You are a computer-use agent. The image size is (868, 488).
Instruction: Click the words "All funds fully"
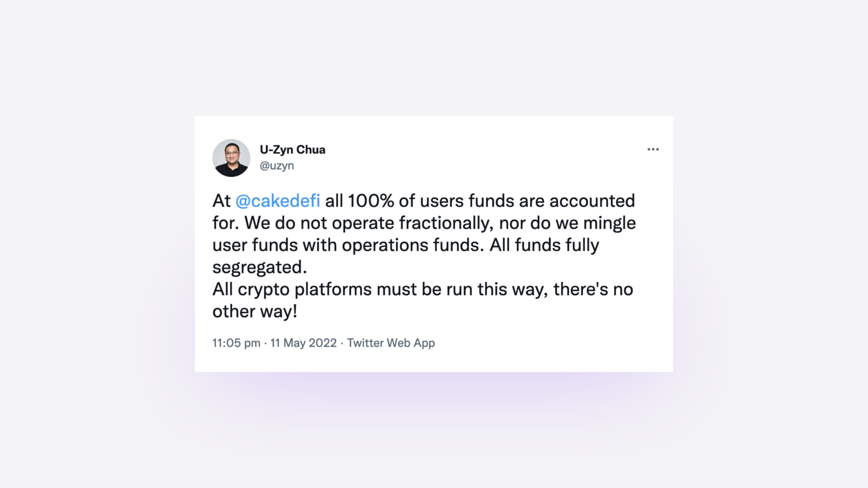point(544,245)
